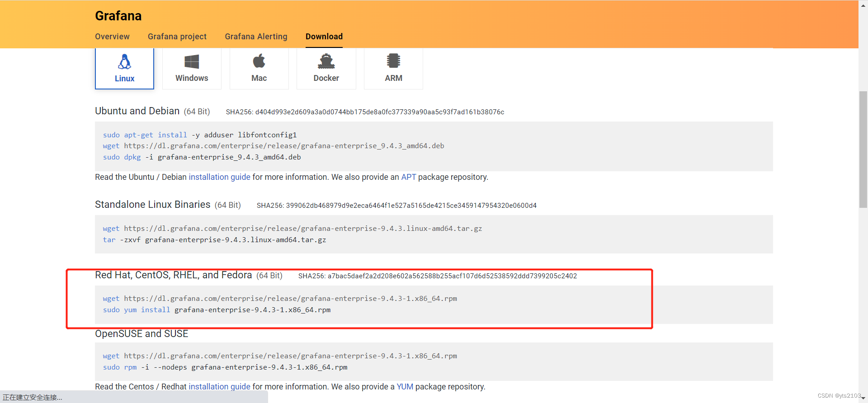868x403 pixels.
Task: Follow the YUM package repository link
Action: point(405,387)
